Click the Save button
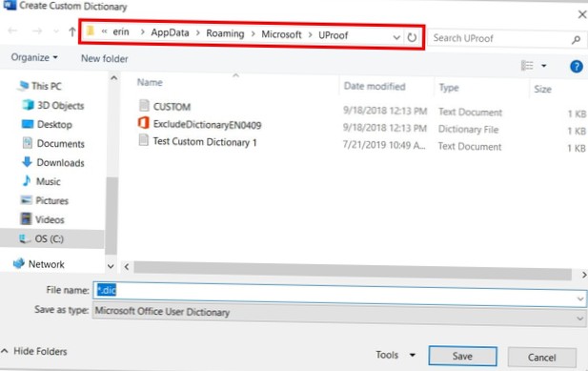 click(462, 356)
